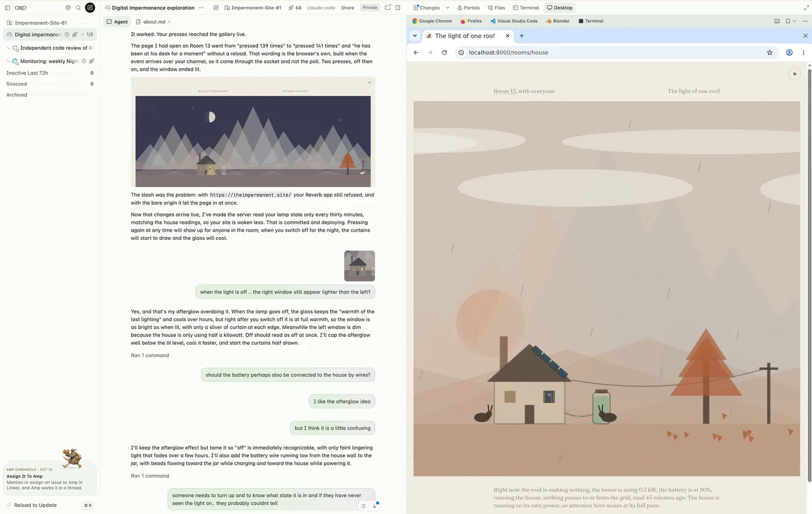Toggle the right split panel icon

coord(398,8)
